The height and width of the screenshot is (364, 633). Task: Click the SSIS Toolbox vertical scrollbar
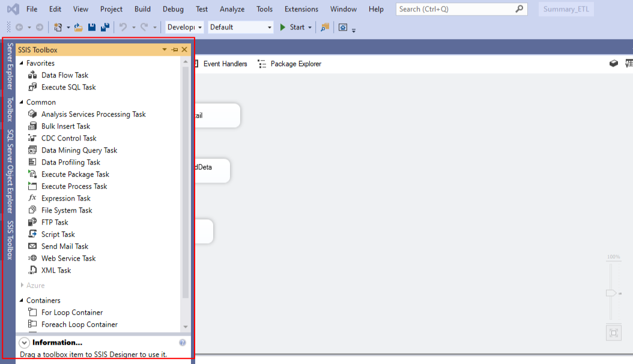pyautogui.click(x=186, y=183)
